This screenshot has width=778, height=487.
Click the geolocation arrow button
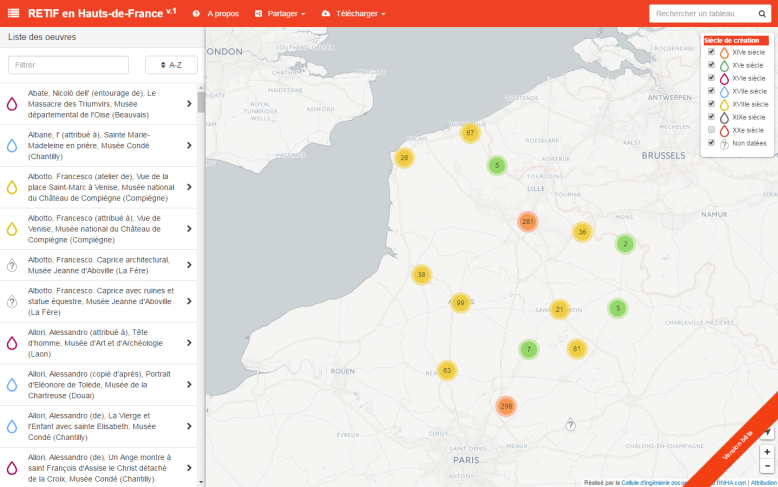click(x=767, y=432)
